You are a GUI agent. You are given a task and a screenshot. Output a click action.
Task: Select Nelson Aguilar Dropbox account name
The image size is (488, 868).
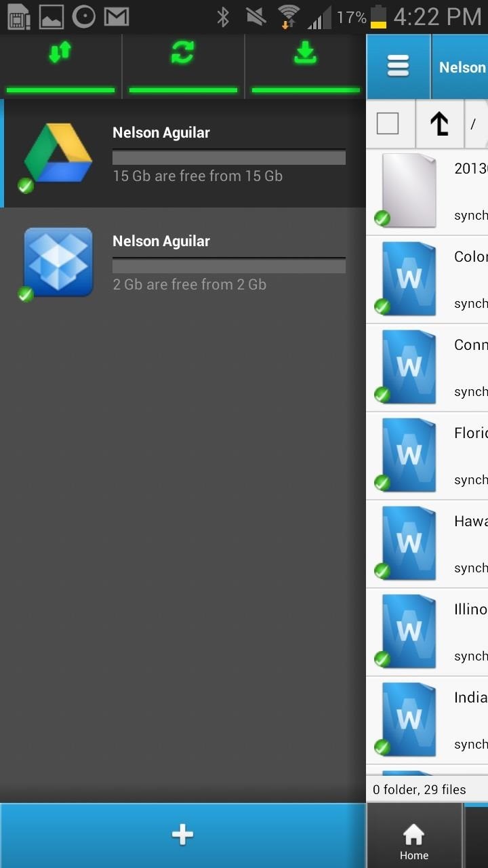tap(161, 241)
